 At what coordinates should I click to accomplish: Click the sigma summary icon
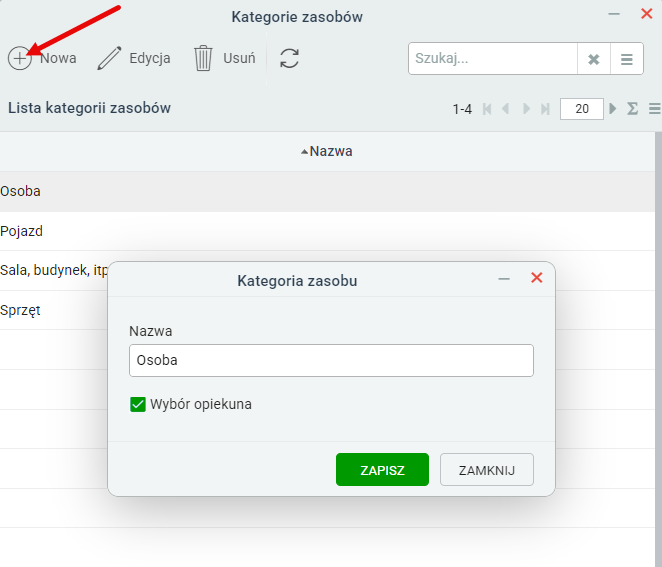pos(632,109)
